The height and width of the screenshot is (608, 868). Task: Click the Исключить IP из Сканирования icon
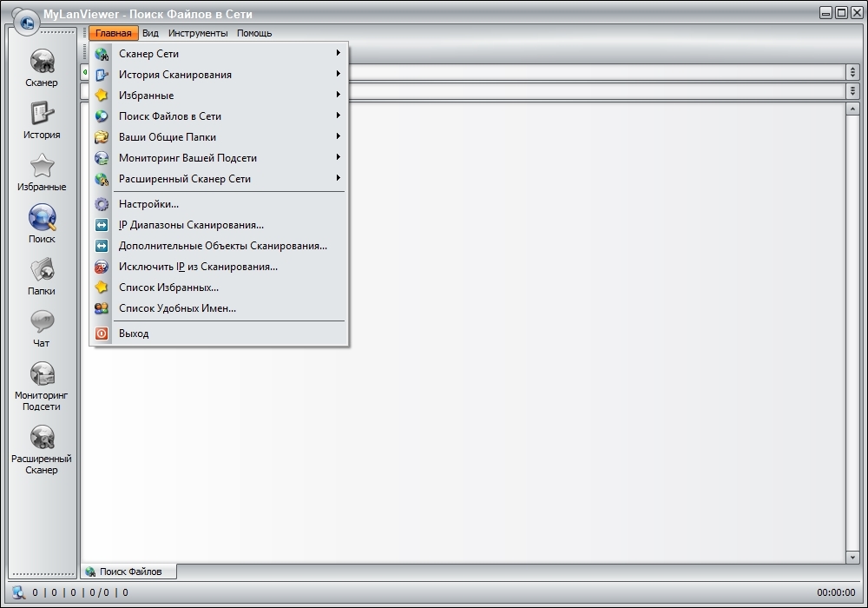point(102,267)
